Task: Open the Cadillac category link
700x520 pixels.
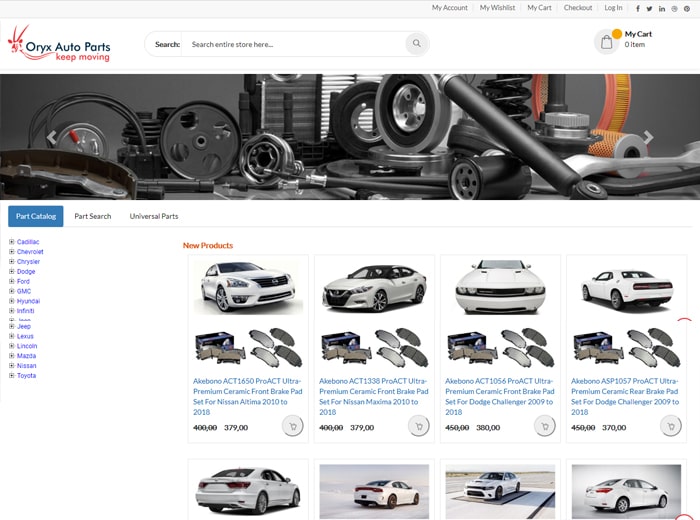Action: click(28, 242)
